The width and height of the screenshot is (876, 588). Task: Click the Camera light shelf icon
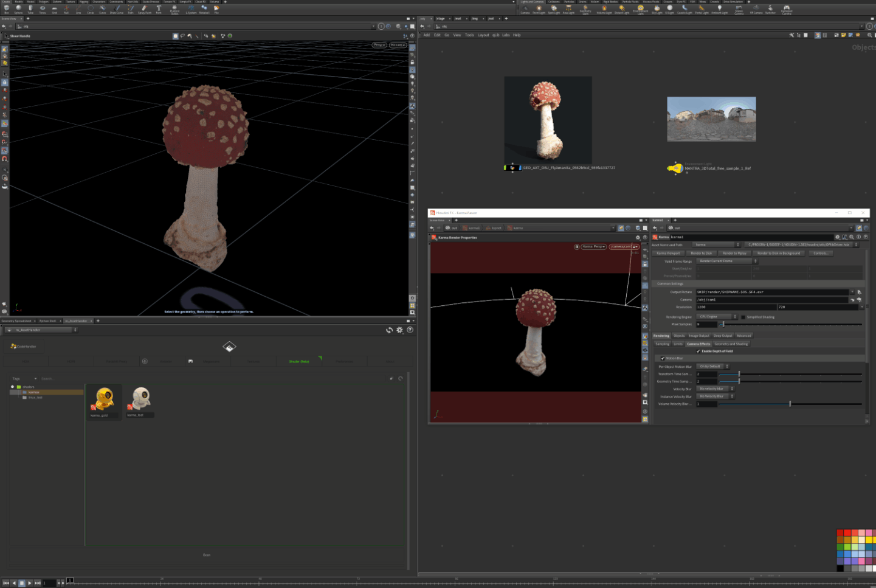[x=525, y=9]
